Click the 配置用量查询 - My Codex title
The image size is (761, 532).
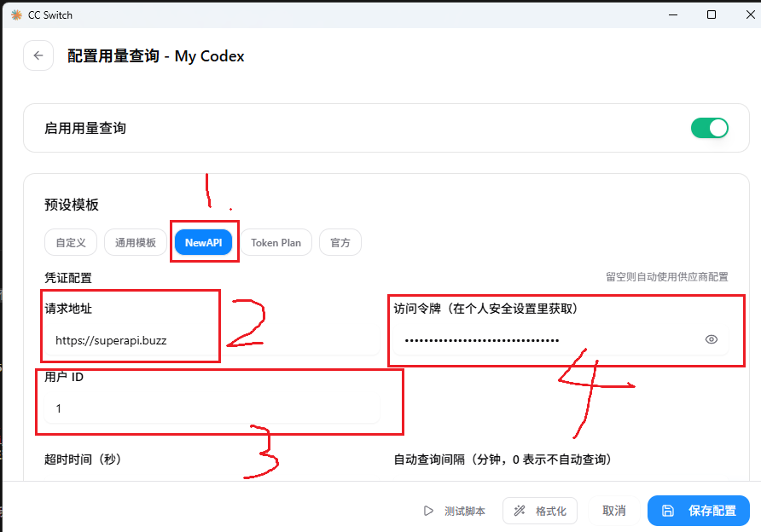[x=156, y=56]
